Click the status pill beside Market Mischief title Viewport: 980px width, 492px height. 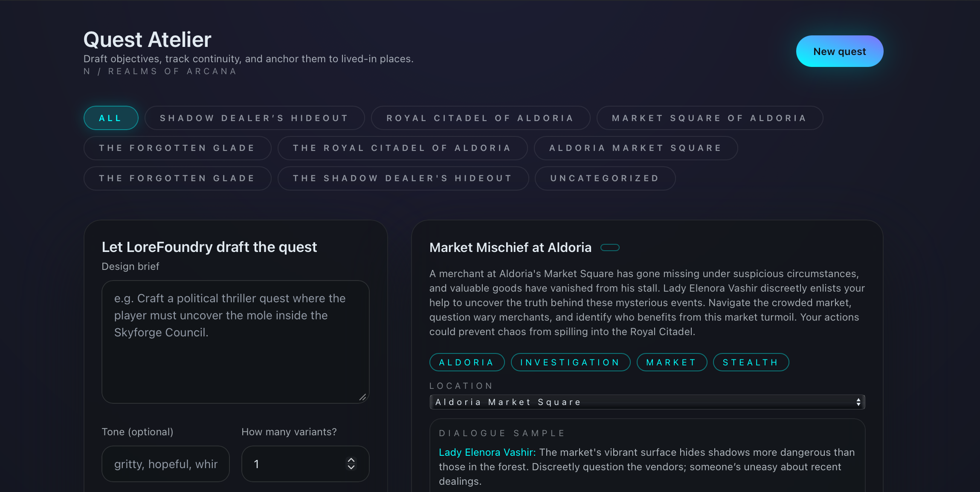610,248
